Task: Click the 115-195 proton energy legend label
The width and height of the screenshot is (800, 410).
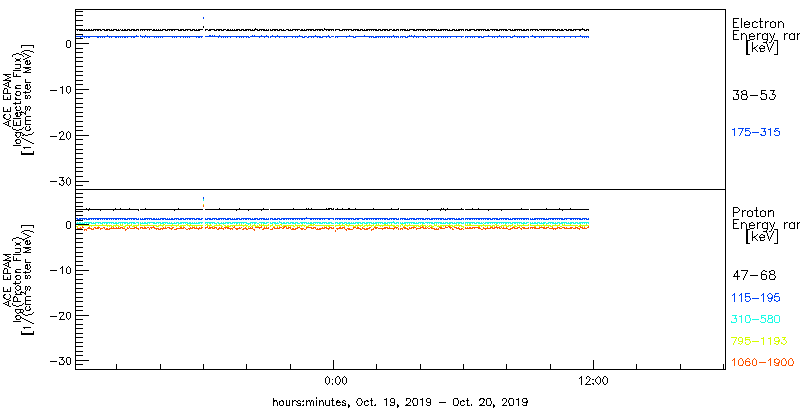Action: 756,298
